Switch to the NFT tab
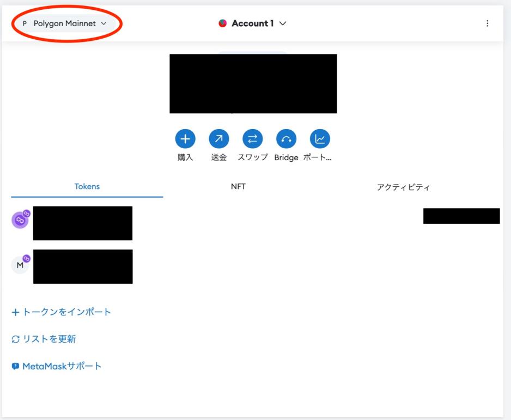 coord(238,187)
